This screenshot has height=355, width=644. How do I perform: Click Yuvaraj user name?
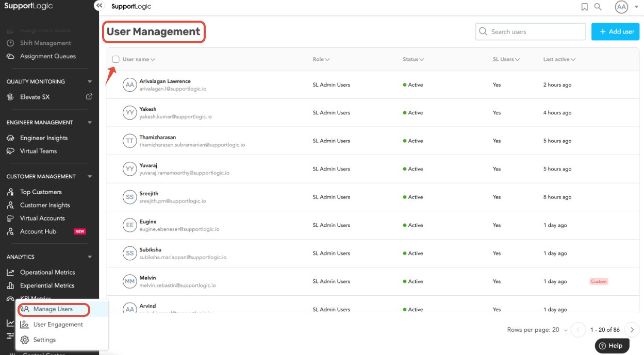[x=149, y=165]
